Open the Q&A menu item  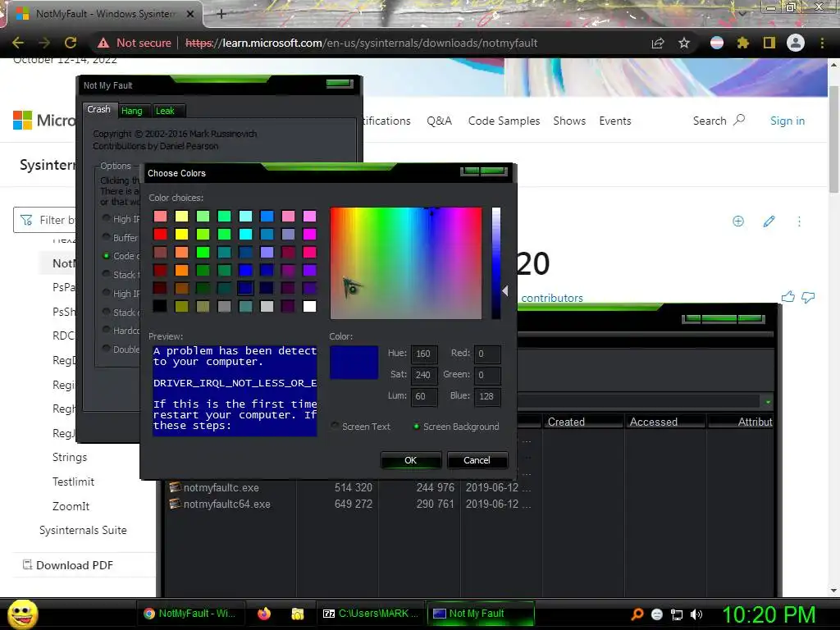pos(440,121)
